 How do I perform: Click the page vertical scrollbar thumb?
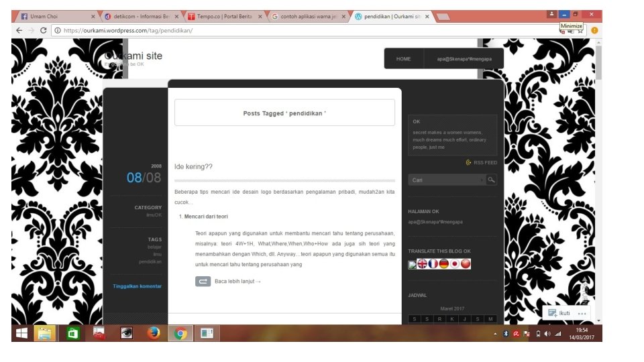(599, 62)
